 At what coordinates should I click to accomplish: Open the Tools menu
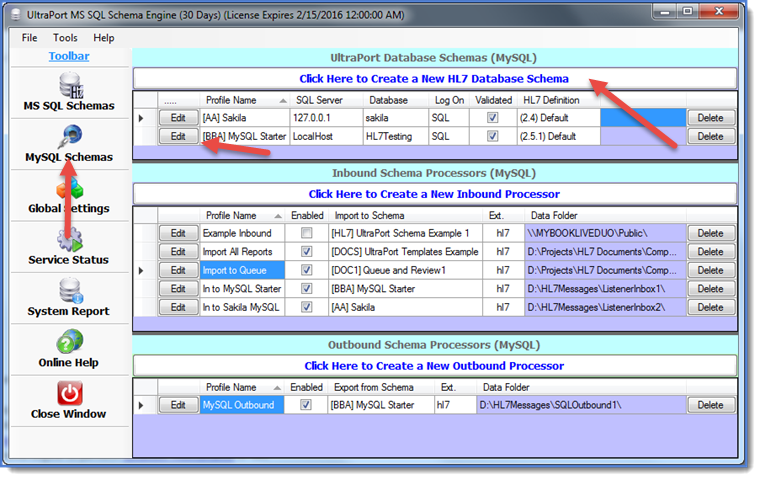coord(65,38)
